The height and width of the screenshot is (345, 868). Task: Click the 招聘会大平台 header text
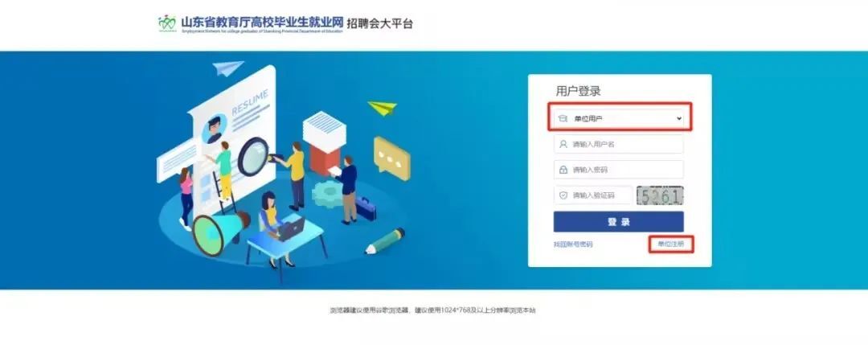tap(379, 23)
